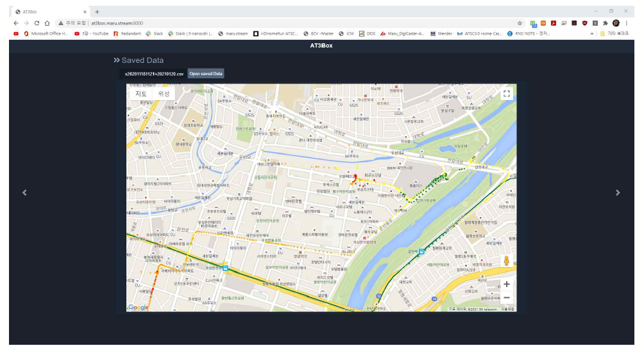Click the red PDF extension icon

[554, 23]
